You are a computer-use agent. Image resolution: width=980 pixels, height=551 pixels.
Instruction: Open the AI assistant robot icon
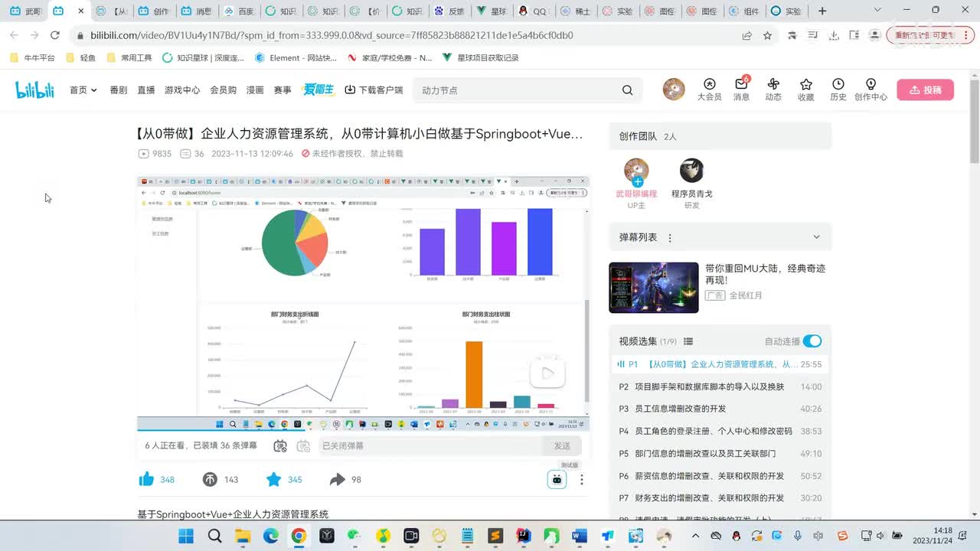coord(557,479)
